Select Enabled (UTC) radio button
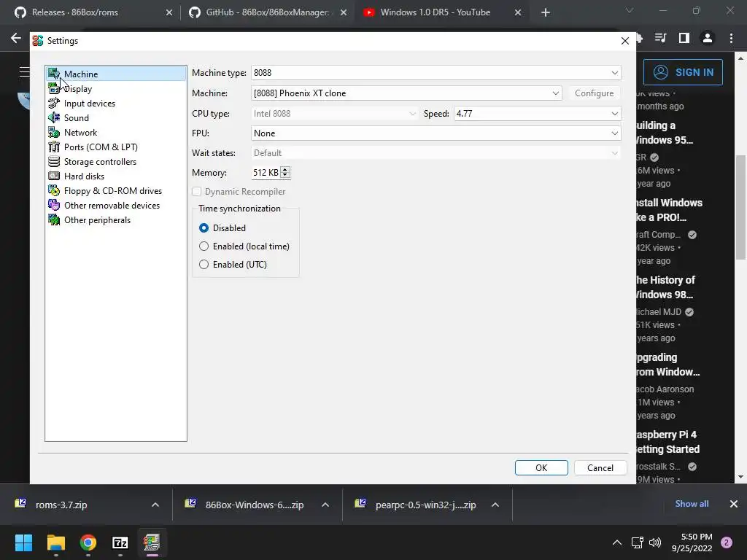This screenshot has width=747, height=560. [204, 264]
